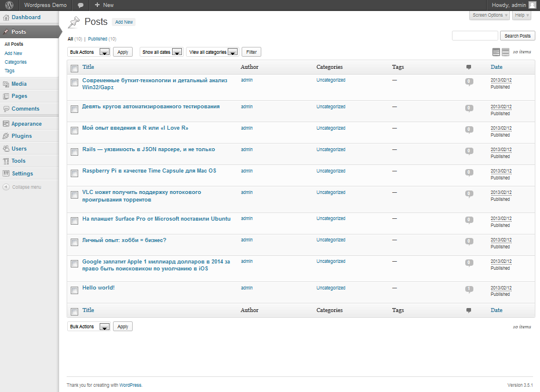
Task: Click the Comments sidebar icon
Action: pos(6,109)
